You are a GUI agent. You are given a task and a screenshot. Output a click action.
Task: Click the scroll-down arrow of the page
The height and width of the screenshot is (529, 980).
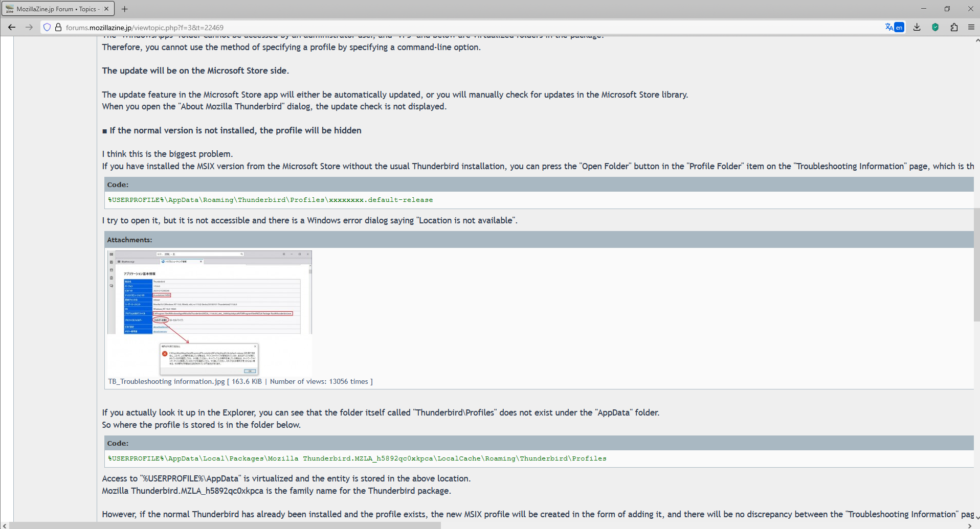(x=977, y=517)
